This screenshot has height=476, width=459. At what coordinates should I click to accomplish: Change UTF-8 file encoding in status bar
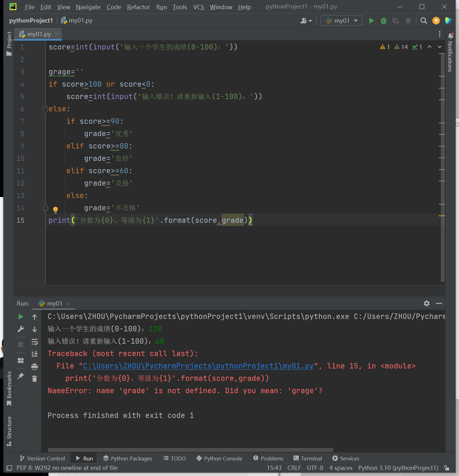[x=315, y=468]
